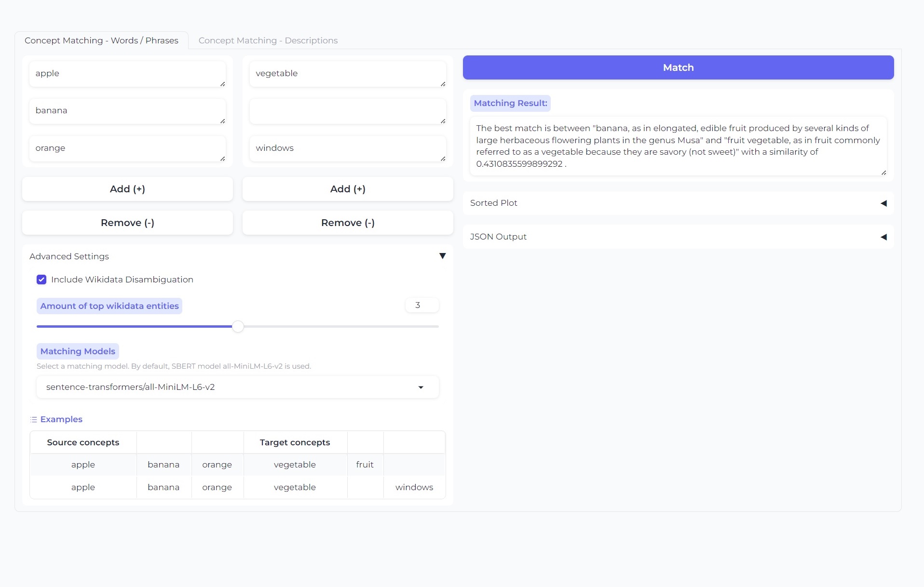Click Add (+) under source concepts
Viewport: 924px width, 587px height.
127,189
